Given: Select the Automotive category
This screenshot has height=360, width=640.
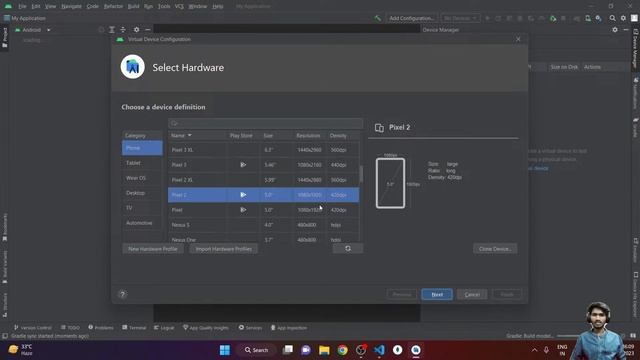Looking at the screenshot, I should click(142, 223).
